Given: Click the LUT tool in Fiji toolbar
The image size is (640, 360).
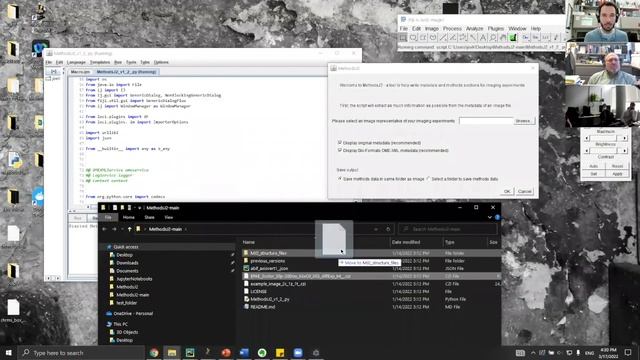Looking at the screenshot, I should [x=545, y=38].
